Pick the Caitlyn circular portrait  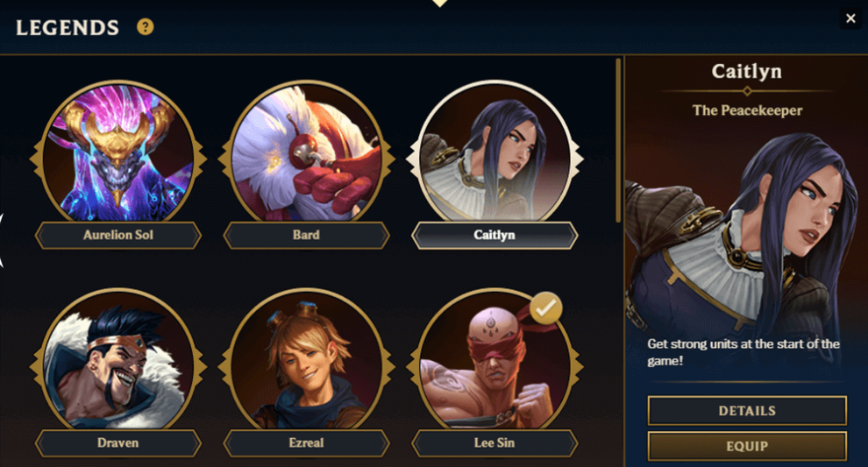(494, 152)
